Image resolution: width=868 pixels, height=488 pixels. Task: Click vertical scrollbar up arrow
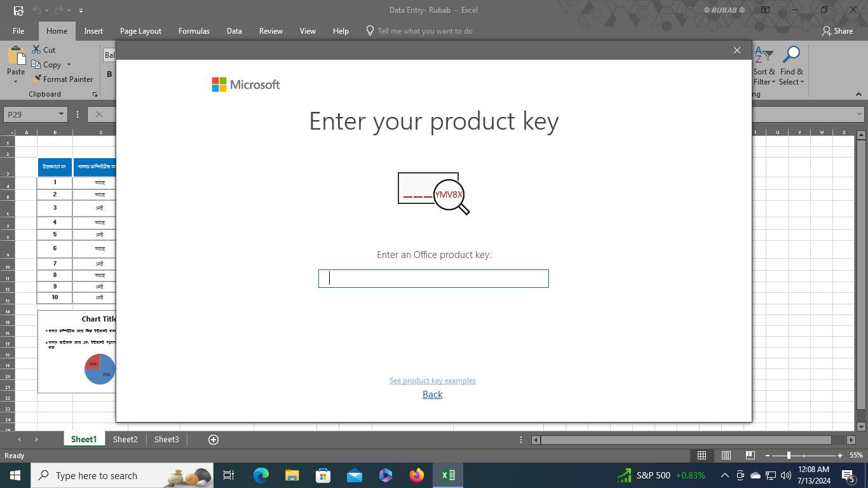point(862,135)
